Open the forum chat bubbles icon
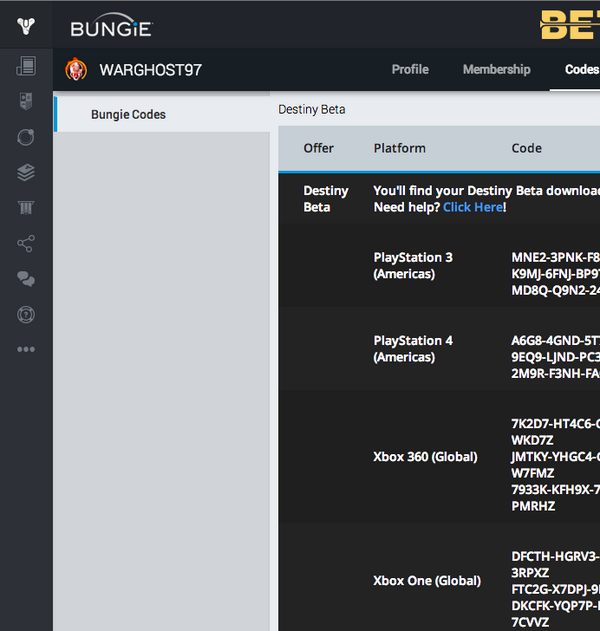Image resolution: width=600 pixels, height=631 pixels. 26,279
